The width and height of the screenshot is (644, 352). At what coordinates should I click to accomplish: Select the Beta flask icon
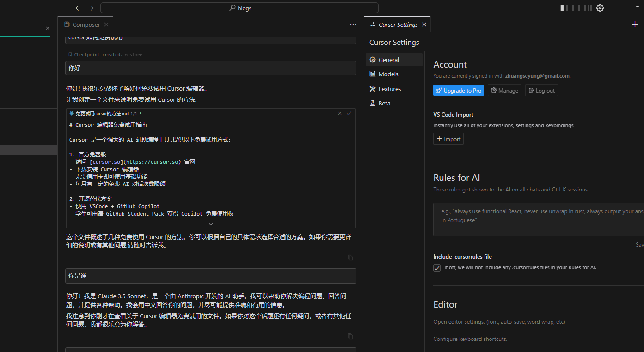pyautogui.click(x=373, y=103)
